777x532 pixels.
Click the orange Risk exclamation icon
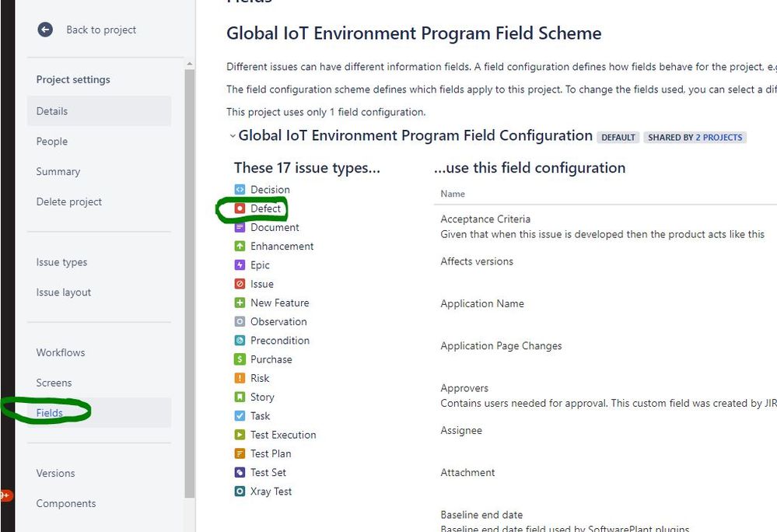point(240,378)
